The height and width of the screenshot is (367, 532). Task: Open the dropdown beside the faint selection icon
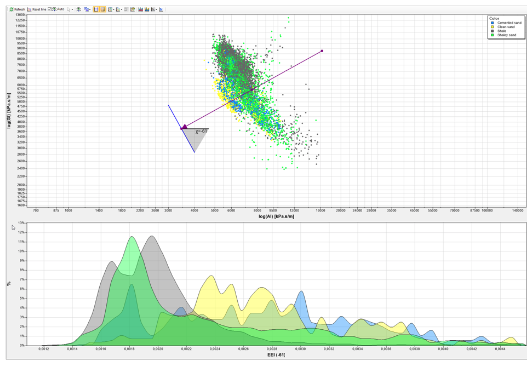click(72, 9)
